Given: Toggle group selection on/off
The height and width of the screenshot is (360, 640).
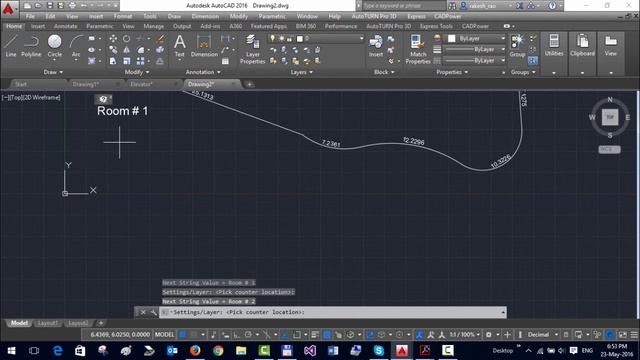Looking at the screenshot, I should point(533,61).
